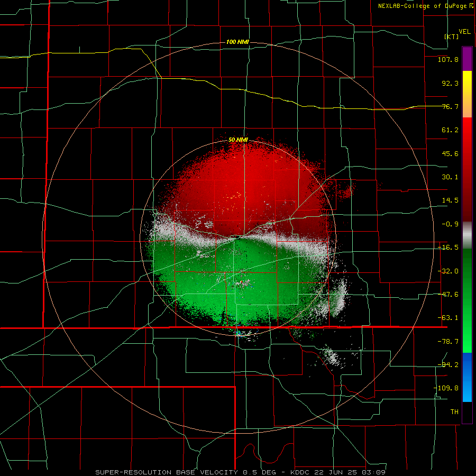Select the 30.1 velocity scale value
The image size is (476, 476).
tap(450, 177)
